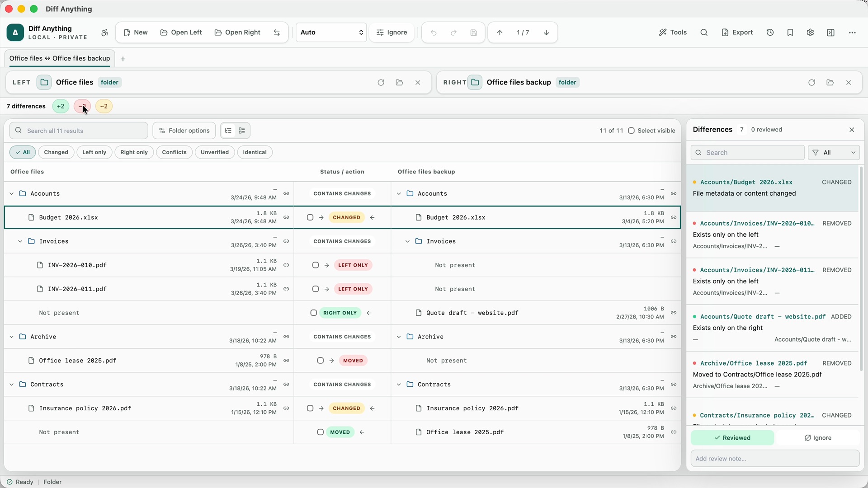The height and width of the screenshot is (488, 868).
Task: Click the bookmark icon in toolbar
Action: pos(790,33)
